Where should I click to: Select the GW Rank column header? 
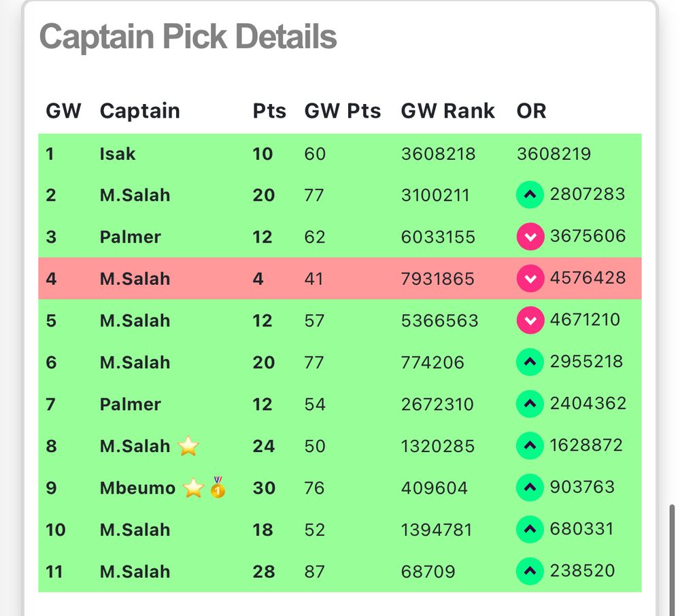pos(447,111)
